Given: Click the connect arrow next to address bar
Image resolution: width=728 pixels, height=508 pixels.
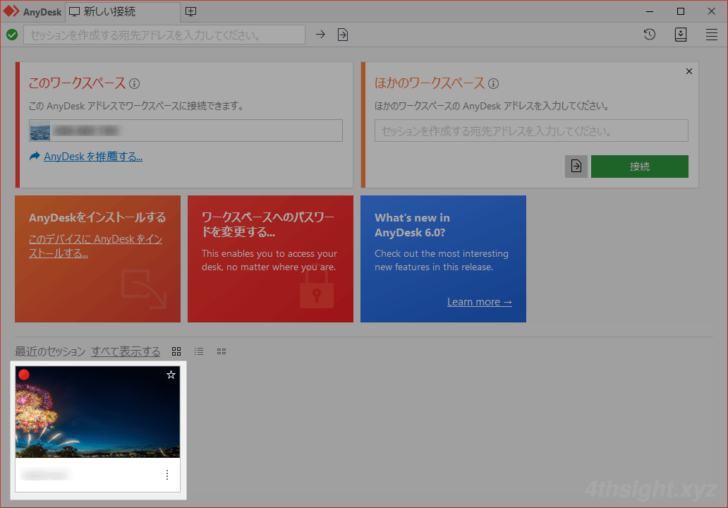Looking at the screenshot, I should click(320, 34).
